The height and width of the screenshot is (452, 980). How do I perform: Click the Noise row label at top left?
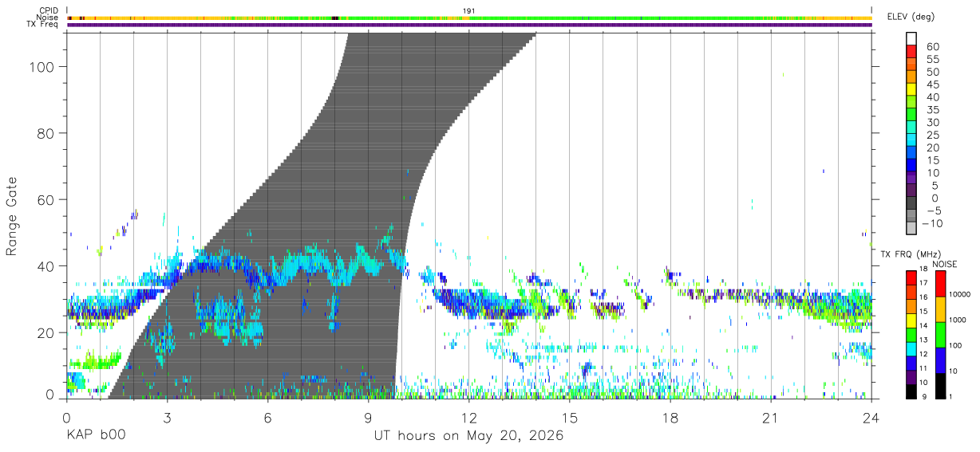tap(47, 18)
